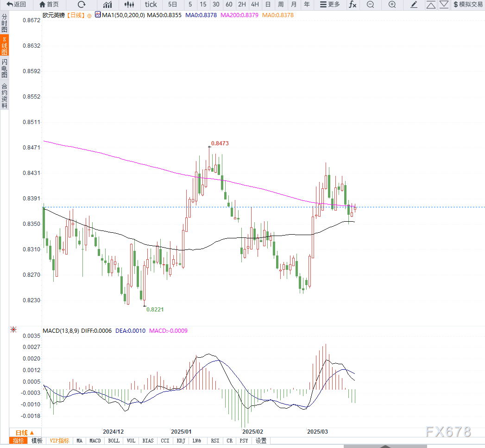Screen dimensions: 485x448
Task: Apply the PSY indicator
Action: click(244, 441)
